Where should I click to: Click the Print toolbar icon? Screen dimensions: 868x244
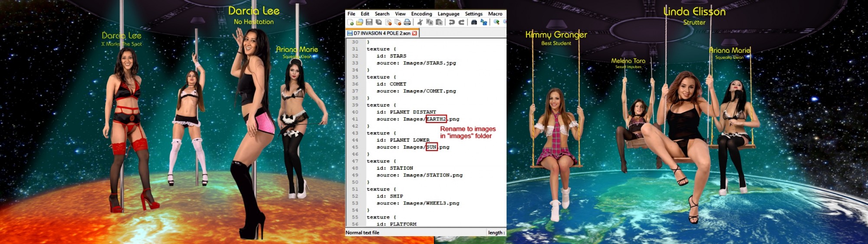[x=407, y=22]
